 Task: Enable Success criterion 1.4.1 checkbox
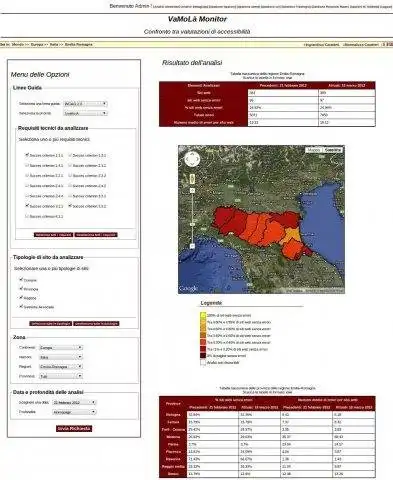click(27, 165)
